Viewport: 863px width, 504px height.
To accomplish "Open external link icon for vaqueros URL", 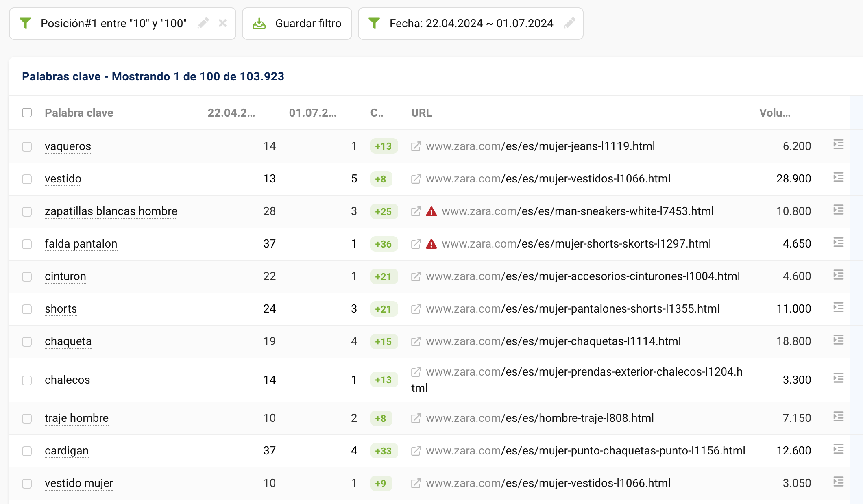I will coord(416,146).
